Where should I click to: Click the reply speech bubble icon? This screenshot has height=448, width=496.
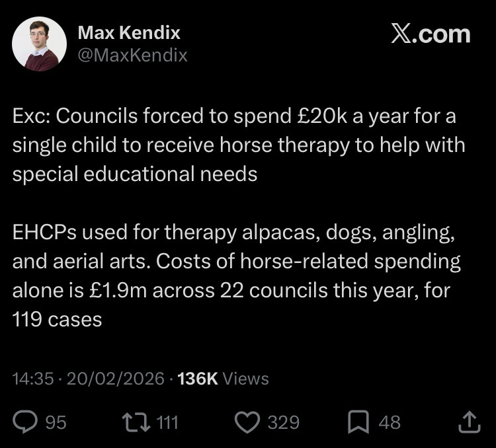coord(26,422)
